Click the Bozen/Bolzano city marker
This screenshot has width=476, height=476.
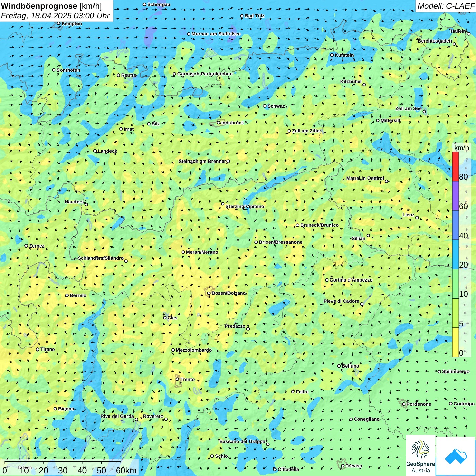(209, 293)
